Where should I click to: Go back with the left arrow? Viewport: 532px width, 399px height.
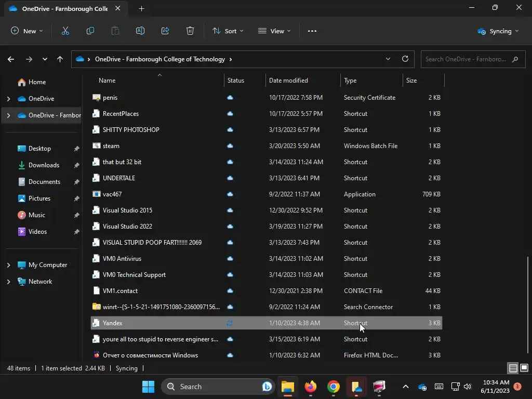[11, 59]
